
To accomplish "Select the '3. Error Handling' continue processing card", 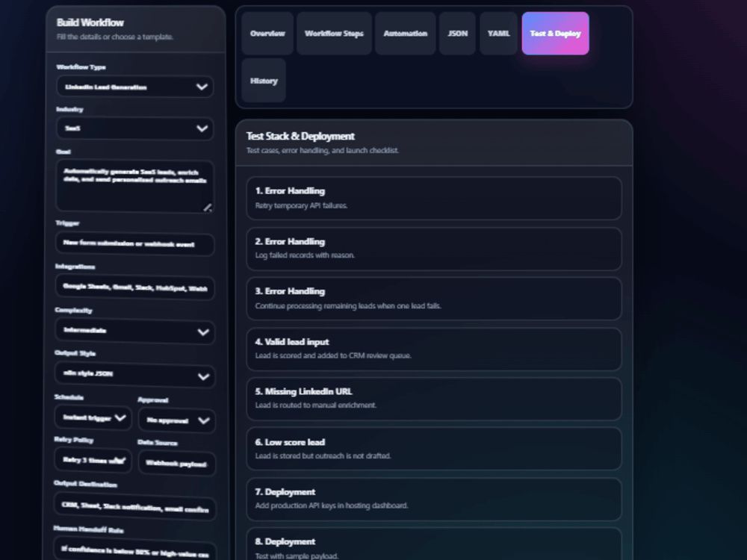I will click(x=434, y=299).
